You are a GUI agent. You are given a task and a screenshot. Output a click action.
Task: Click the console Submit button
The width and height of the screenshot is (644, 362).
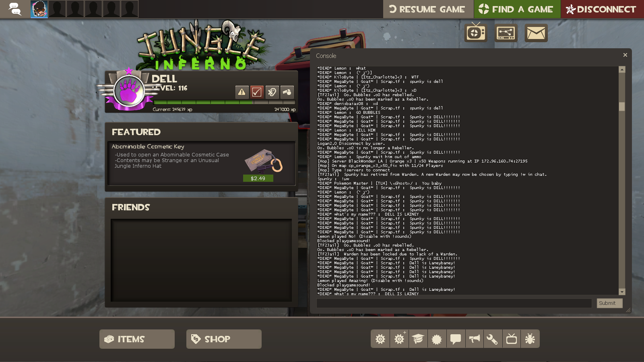[x=609, y=303]
